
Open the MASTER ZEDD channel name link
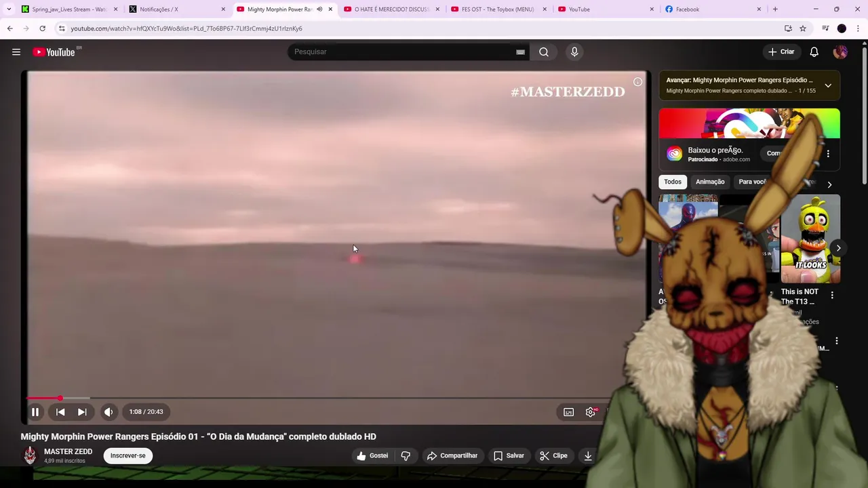[68, 451]
